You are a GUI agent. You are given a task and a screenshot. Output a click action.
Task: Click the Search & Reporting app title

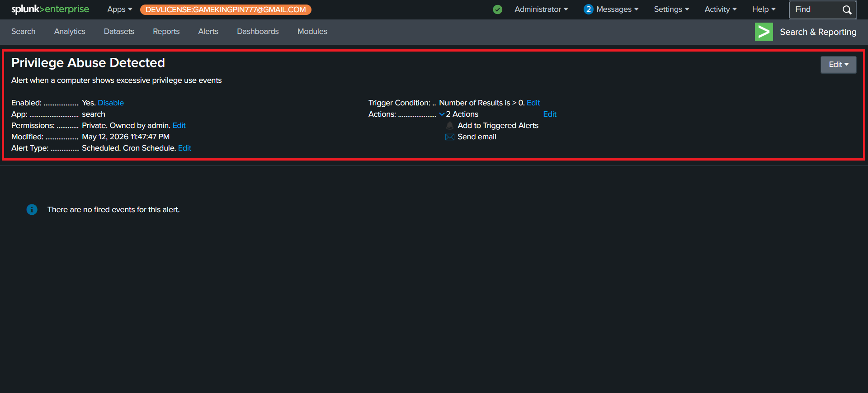click(x=818, y=32)
